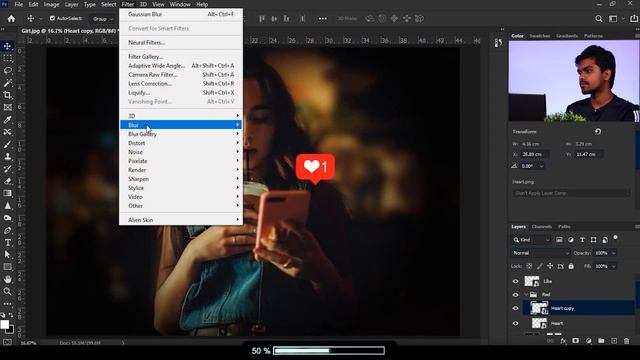640x360 pixels.
Task: Hide the Heart layer via eye icon
Action: point(516,323)
